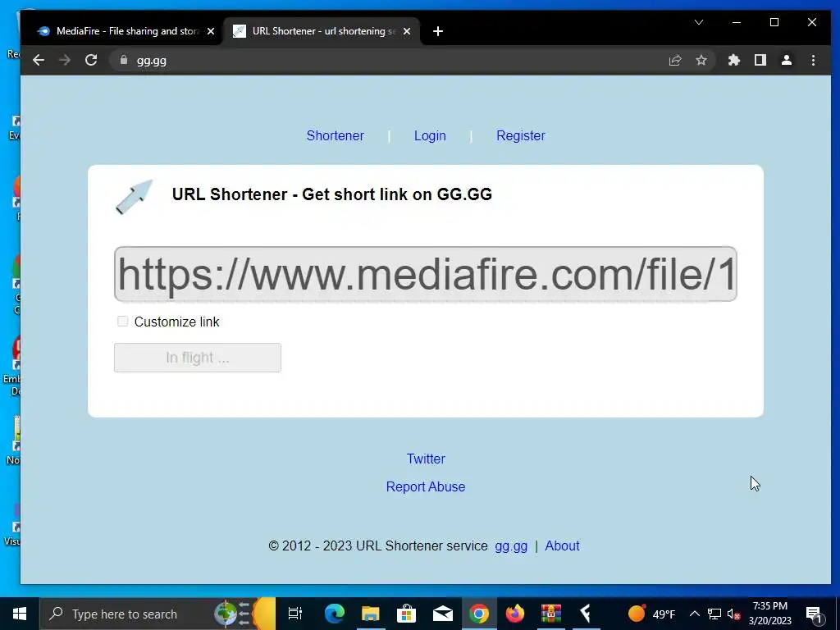
Task: Open File Explorer from the taskbar
Action: click(370, 614)
